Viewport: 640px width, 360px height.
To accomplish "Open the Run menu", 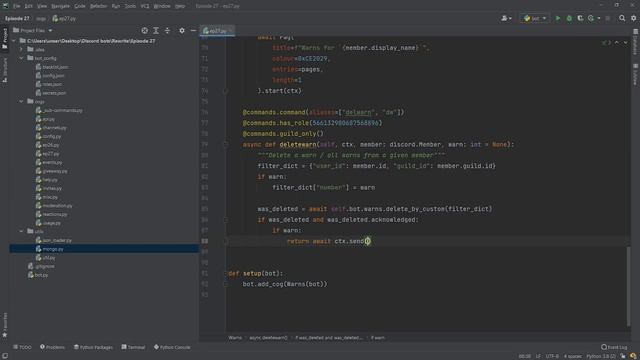I will tap(116, 6).
